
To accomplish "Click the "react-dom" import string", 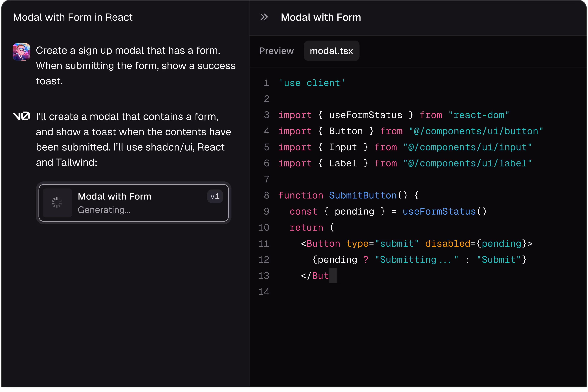I will (479, 115).
